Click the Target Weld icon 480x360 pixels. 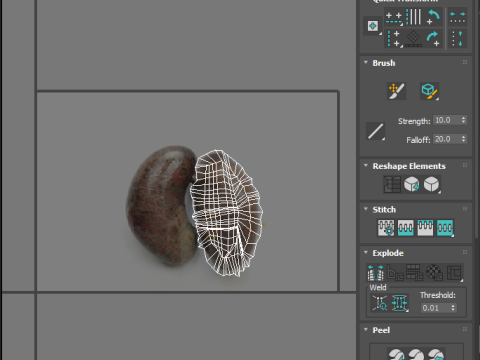[380, 303]
